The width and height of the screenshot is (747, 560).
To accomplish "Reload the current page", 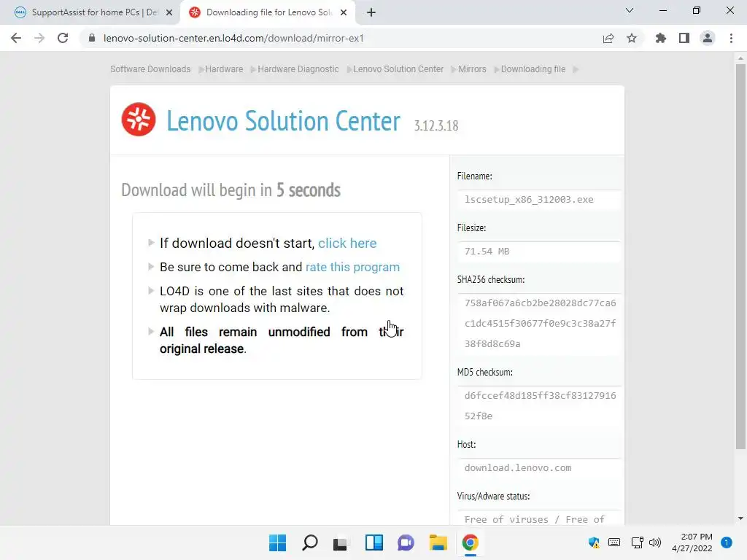I will 63,38.
